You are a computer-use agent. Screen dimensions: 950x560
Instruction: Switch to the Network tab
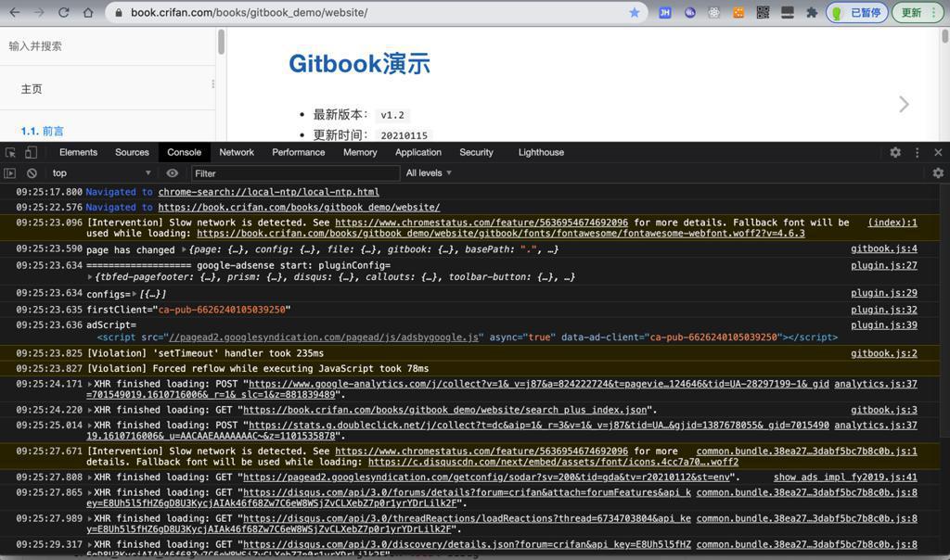(x=237, y=153)
